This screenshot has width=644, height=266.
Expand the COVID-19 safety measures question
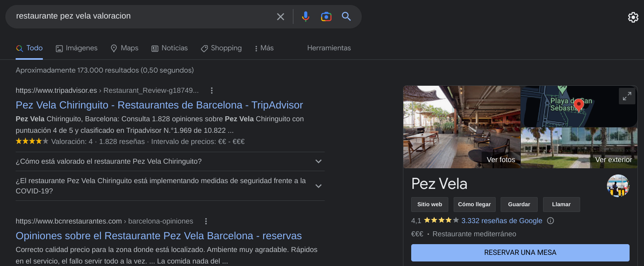(x=170, y=186)
